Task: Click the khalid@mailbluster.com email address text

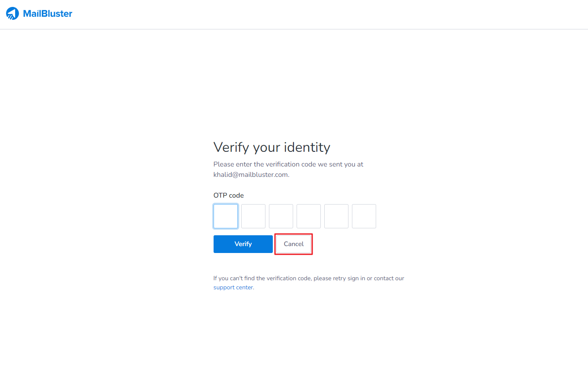Action: coord(251,175)
